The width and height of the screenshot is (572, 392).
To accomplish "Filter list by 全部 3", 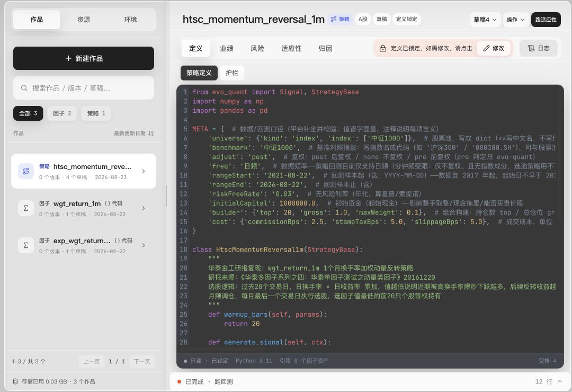I will [28, 113].
